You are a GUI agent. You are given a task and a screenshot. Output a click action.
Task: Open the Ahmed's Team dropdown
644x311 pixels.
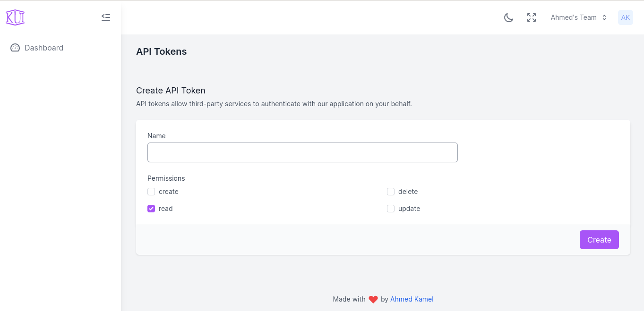(x=574, y=17)
